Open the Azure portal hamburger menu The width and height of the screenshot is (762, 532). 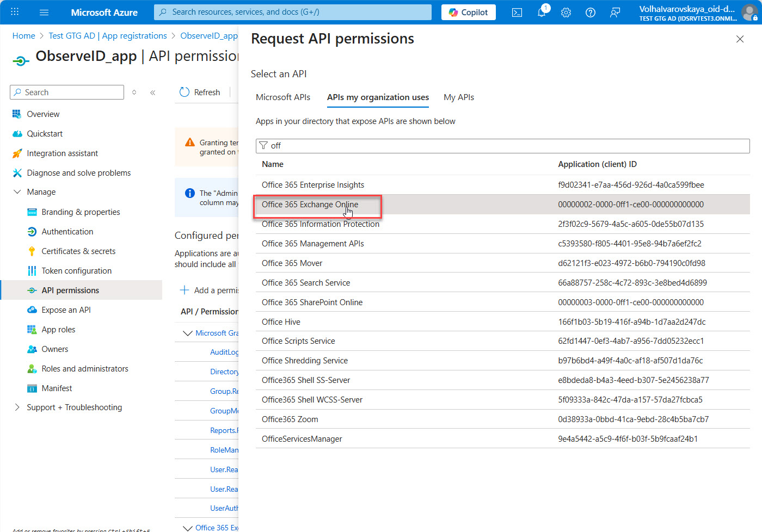tap(44, 13)
